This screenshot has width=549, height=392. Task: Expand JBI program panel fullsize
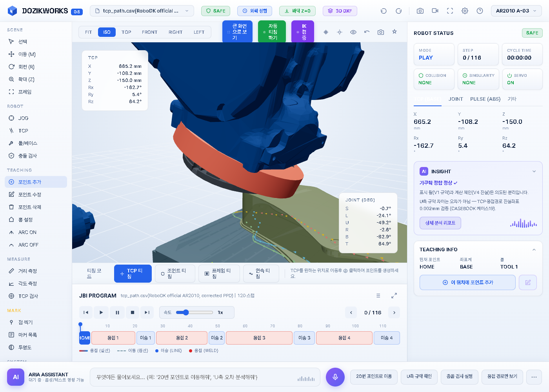point(394,296)
